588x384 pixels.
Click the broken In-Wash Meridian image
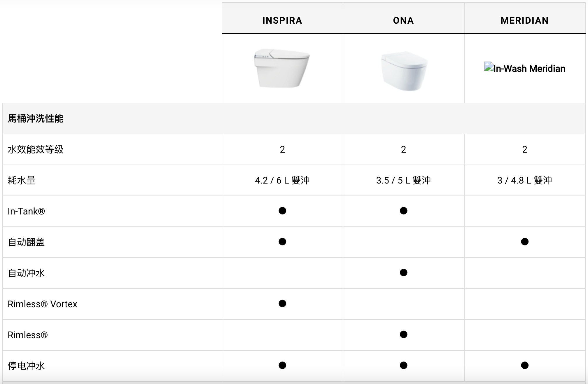click(x=524, y=68)
